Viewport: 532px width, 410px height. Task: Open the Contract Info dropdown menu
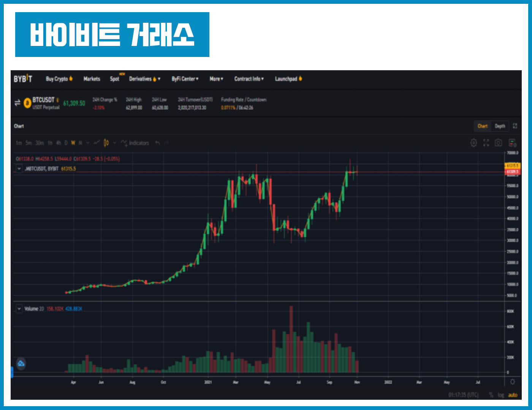click(x=249, y=79)
